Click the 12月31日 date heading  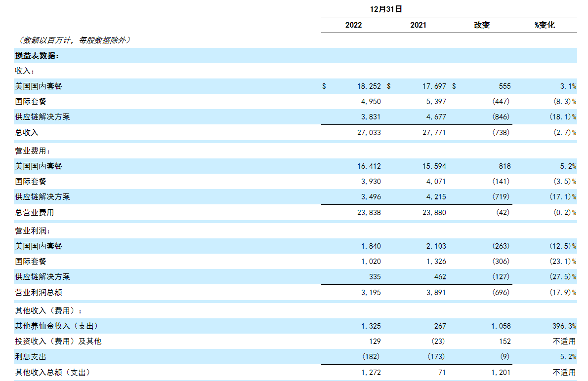[x=386, y=9]
